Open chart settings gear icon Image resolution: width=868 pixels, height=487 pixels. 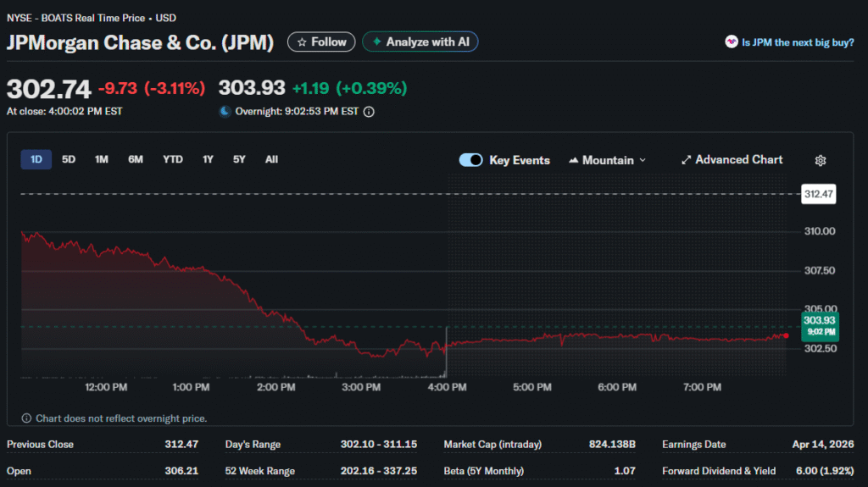click(x=820, y=161)
